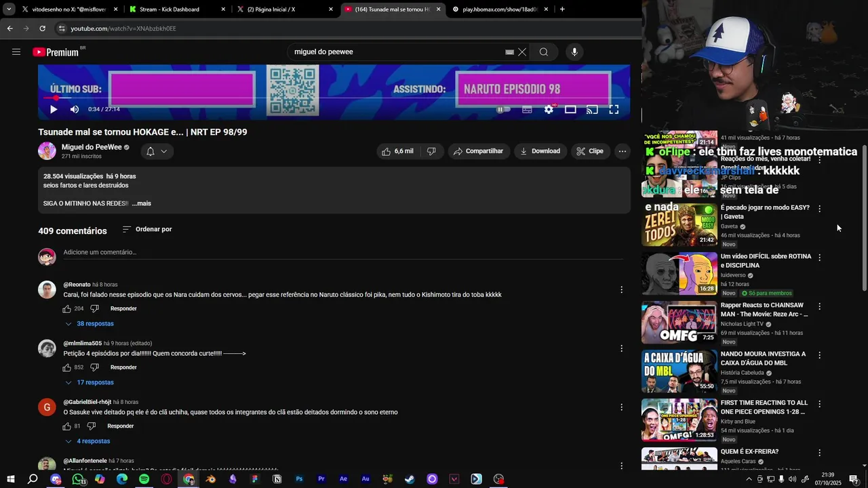Open options for 'Um vídeo DIFÍCIL sobre ROTINA'
The image size is (868, 488).
tap(819, 258)
